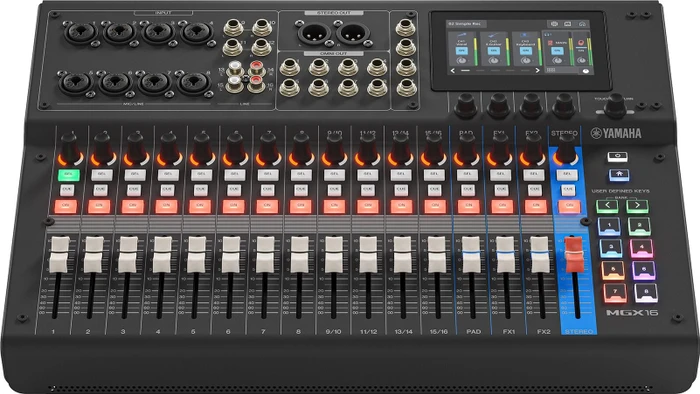The width and height of the screenshot is (700, 394).
Task: Toggle the ON button of the touchscreen Keyboard channel
Action: [x=526, y=50]
